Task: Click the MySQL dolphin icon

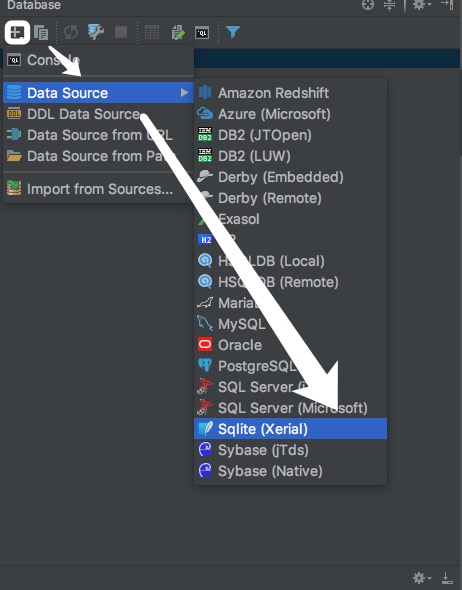Action: click(205, 323)
